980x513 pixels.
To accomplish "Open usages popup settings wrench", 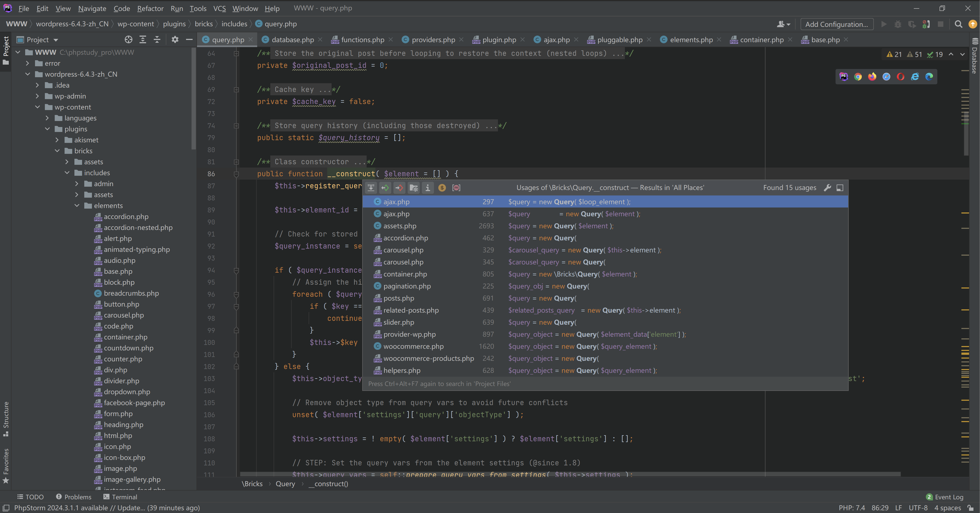I will [827, 188].
